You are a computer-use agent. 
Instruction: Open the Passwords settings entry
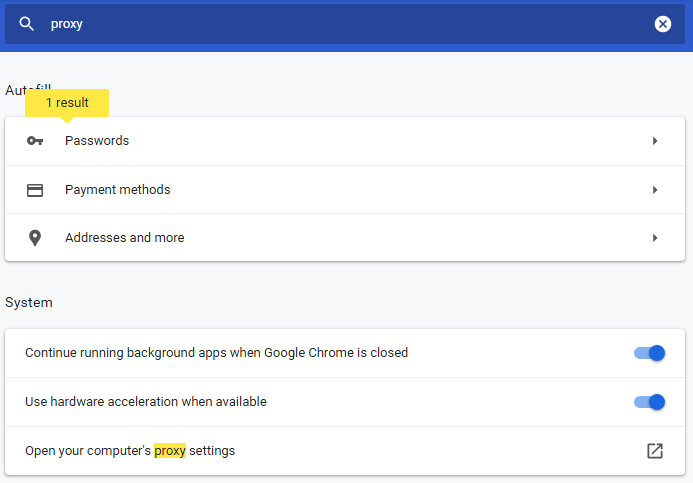point(97,141)
